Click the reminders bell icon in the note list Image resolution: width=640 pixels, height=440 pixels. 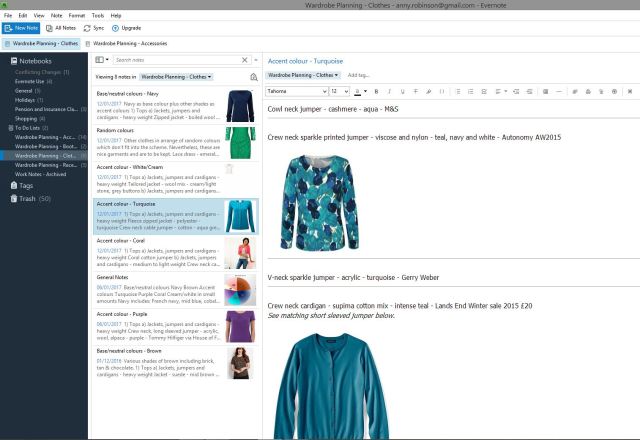(253, 77)
